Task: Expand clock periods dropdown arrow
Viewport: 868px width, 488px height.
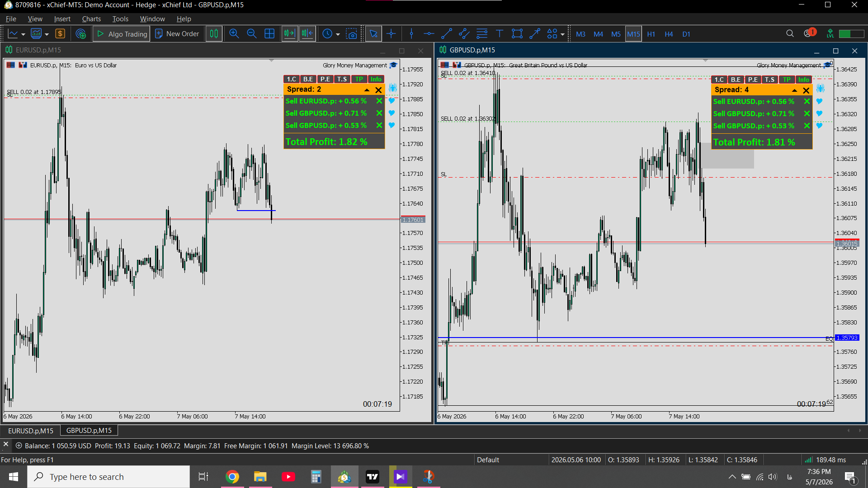Action: coord(338,34)
